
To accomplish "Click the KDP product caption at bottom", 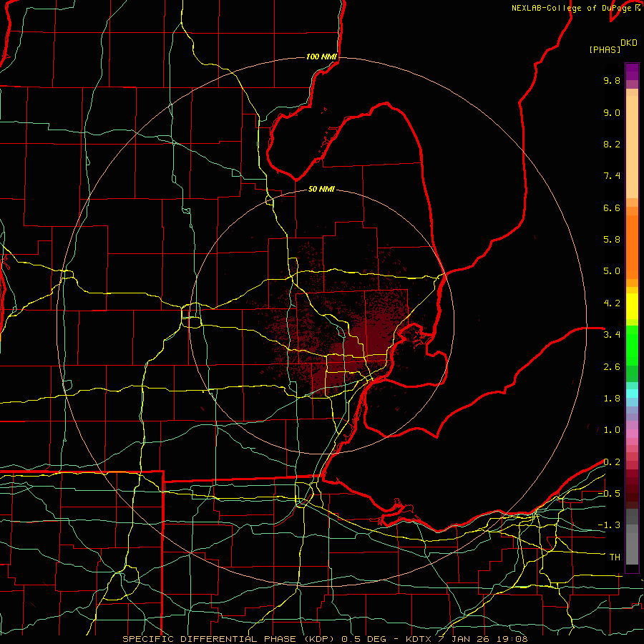I will 326,639.
